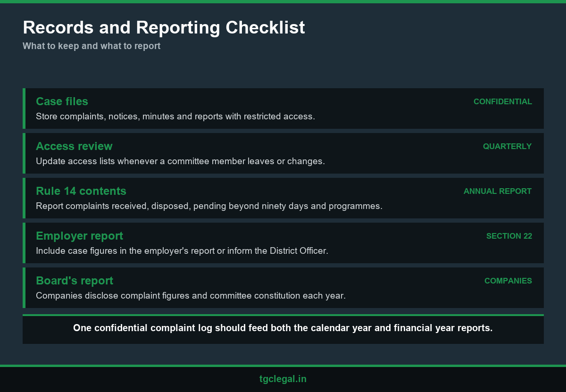Click the "COMPANIES" tag
This screenshot has width=566, height=392.
click(x=508, y=281)
